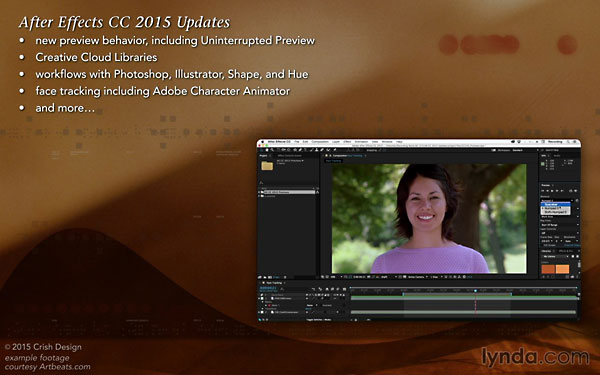Open the Active Camera view dropdown
600x375 pixels.
417,277
